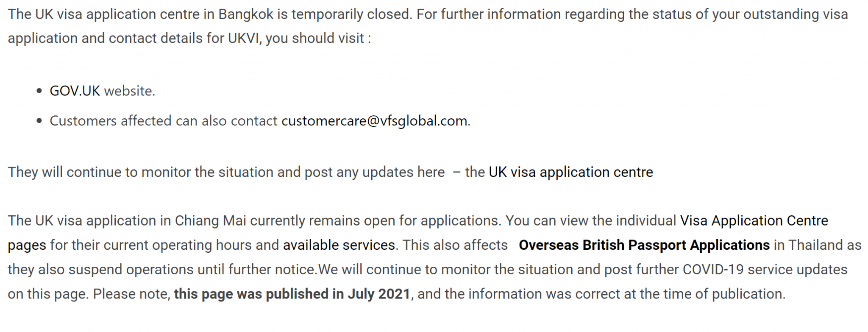Click the bullet before 'Customers affected'

[x=39, y=121]
